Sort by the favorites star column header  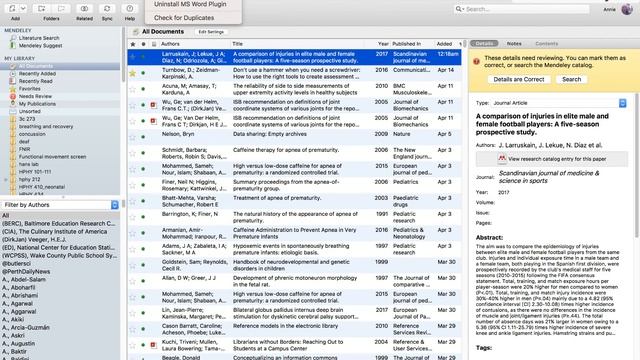(133, 44)
